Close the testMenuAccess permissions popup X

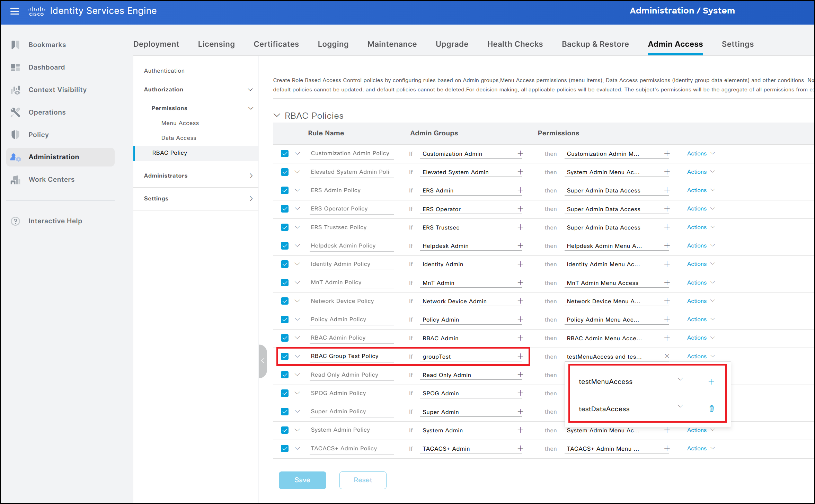coord(667,356)
